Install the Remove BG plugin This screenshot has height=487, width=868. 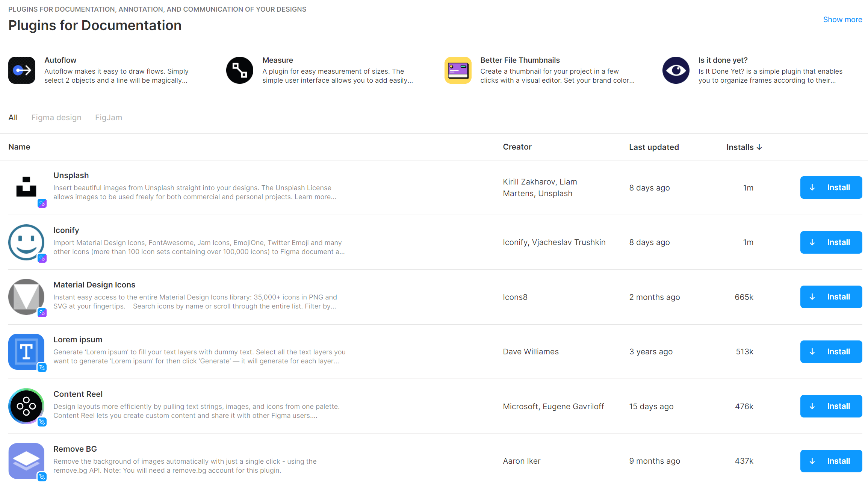[x=831, y=461]
